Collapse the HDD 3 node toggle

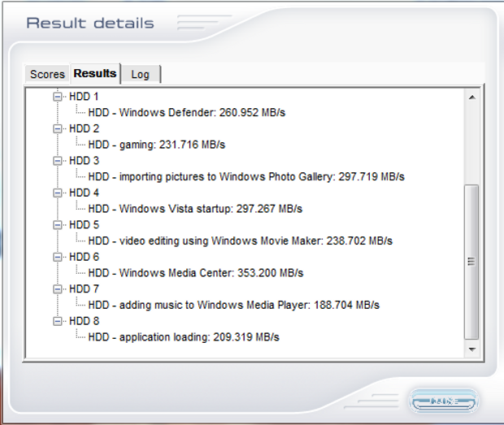(58, 161)
